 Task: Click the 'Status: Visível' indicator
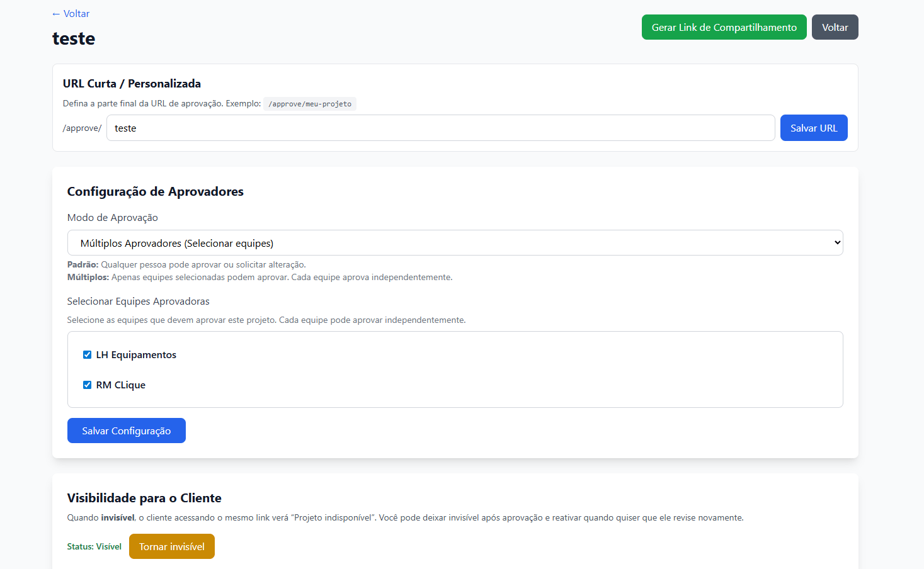pyautogui.click(x=94, y=546)
